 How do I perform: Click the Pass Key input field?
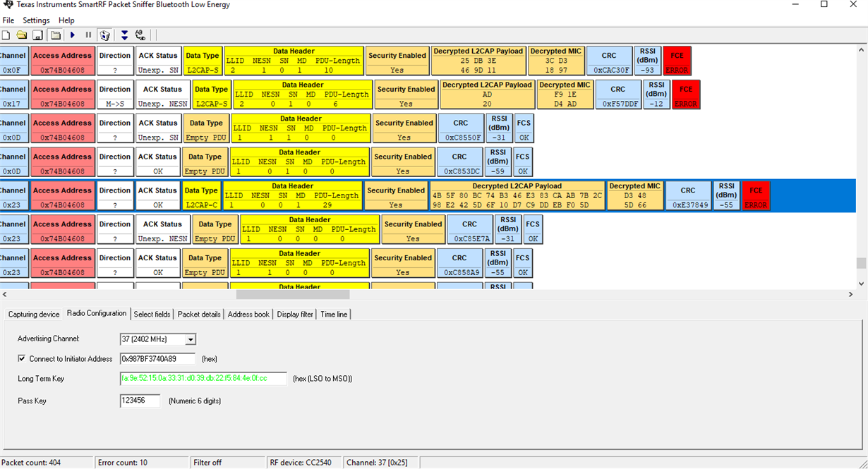140,401
